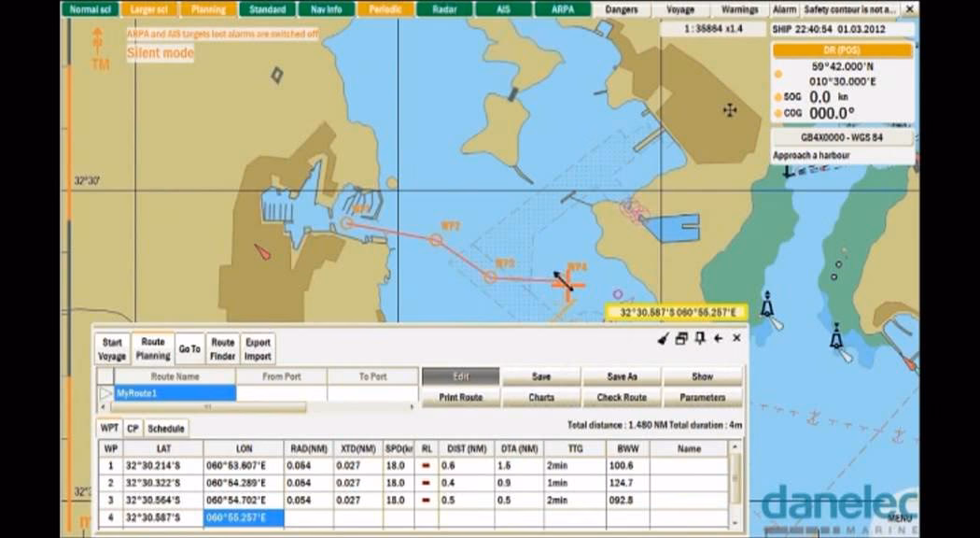This screenshot has height=538, width=980.
Task: Print the route using the printer icon
Action: pyautogui.click(x=679, y=339)
